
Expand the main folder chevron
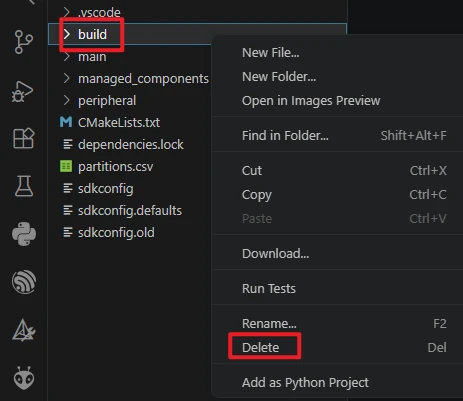click(x=67, y=57)
